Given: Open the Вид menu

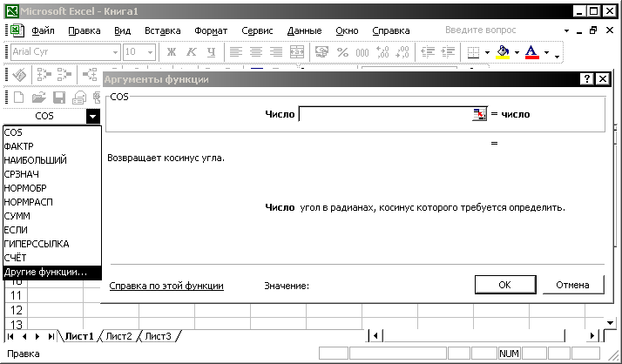Looking at the screenshot, I should [122, 30].
